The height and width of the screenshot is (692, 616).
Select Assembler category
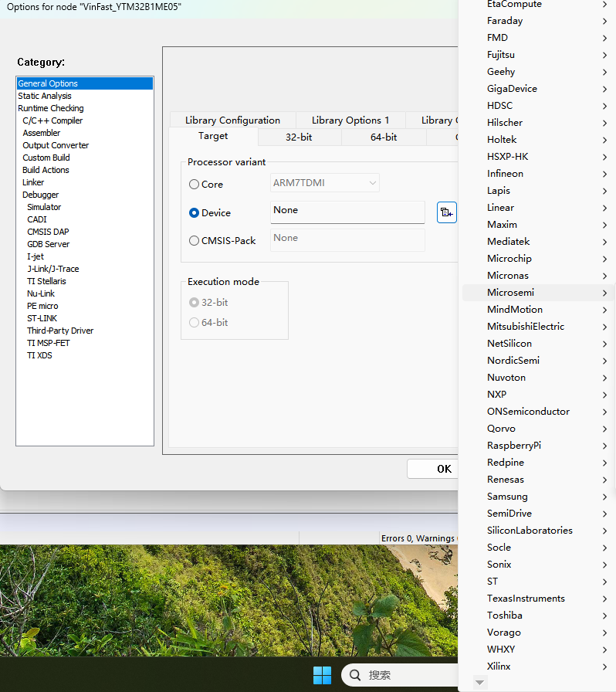pyautogui.click(x=42, y=133)
